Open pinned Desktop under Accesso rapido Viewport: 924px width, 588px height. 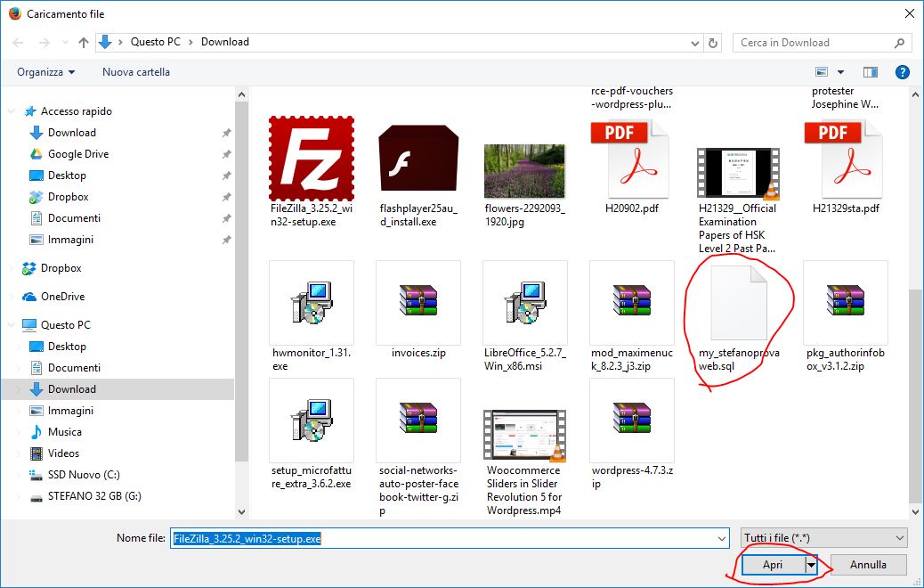click(67, 176)
